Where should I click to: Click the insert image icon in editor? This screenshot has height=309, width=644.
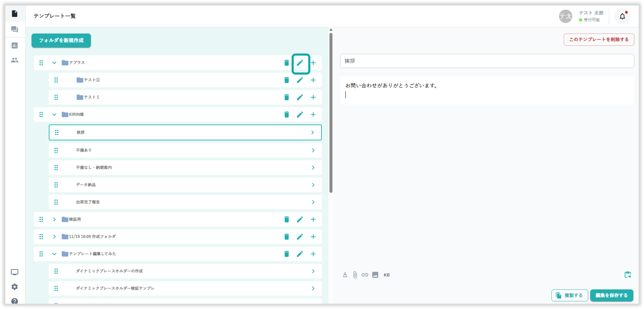[375, 275]
